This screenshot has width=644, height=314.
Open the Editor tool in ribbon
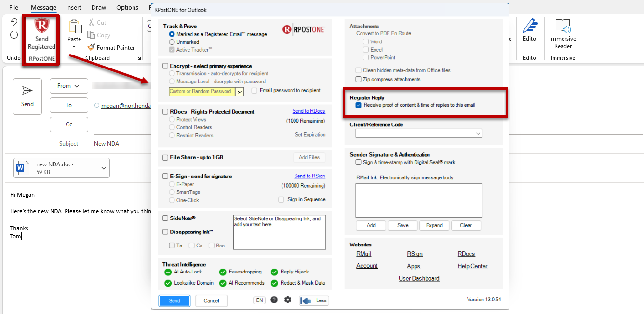pos(530,30)
